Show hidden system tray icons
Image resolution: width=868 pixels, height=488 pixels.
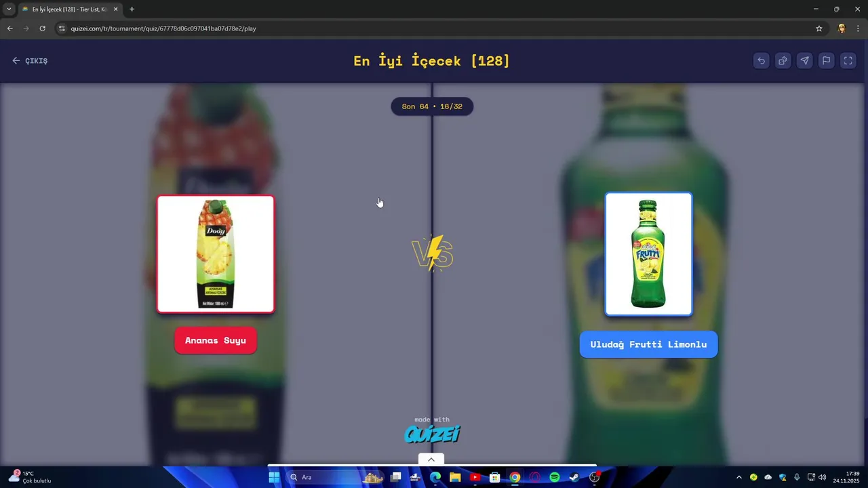pyautogui.click(x=739, y=477)
